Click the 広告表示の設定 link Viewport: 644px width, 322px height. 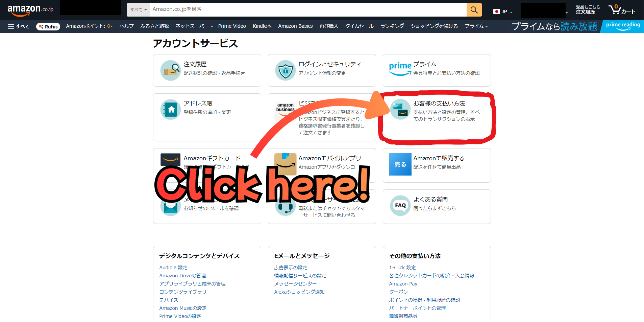[x=291, y=268]
